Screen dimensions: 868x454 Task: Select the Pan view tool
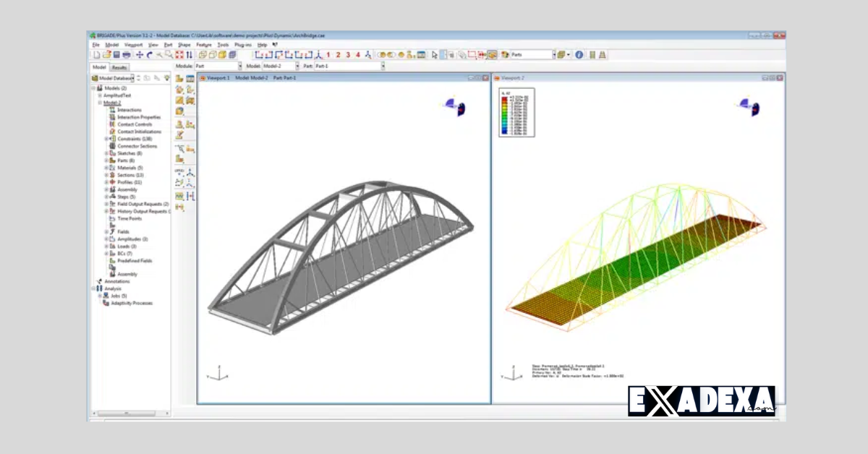coord(140,55)
